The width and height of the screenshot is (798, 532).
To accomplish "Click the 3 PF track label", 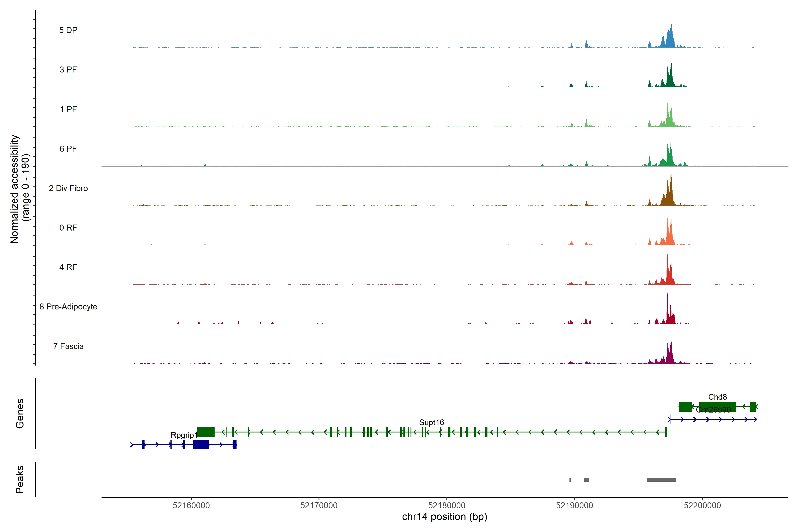I will point(68,70).
